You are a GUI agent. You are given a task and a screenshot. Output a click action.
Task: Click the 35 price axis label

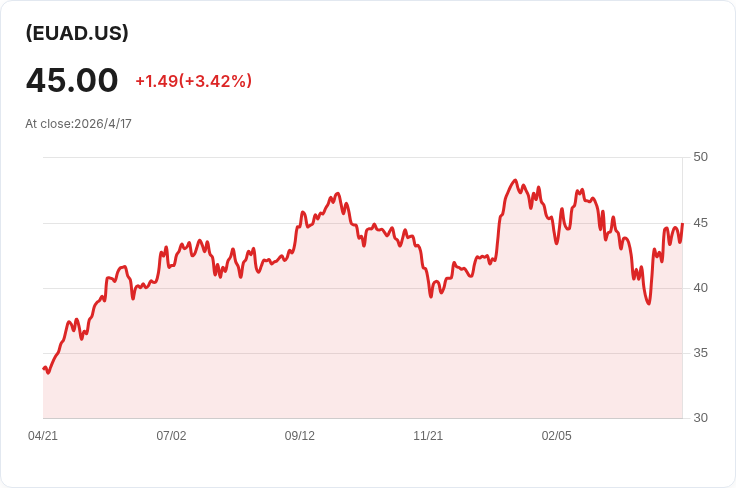coord(700,353)
